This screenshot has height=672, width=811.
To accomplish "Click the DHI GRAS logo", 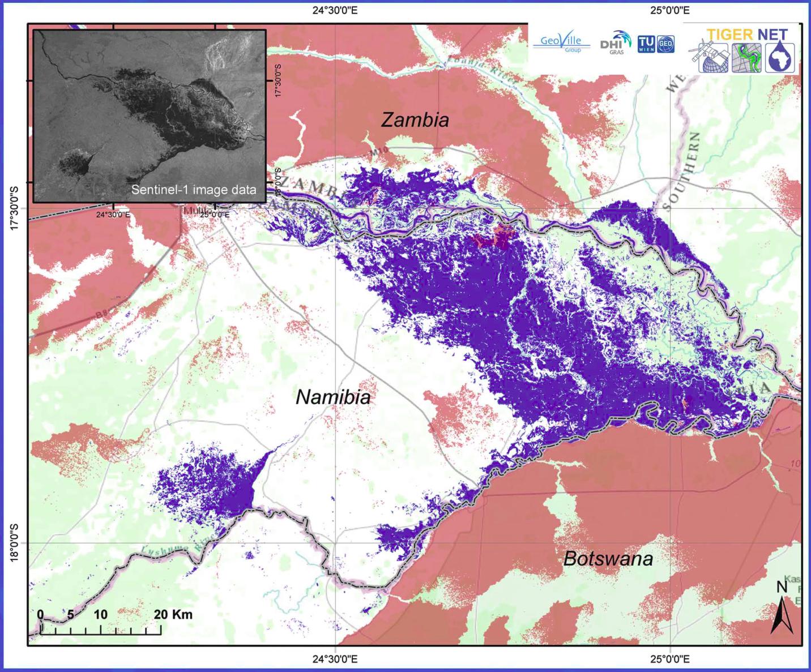I will (616, 42).
